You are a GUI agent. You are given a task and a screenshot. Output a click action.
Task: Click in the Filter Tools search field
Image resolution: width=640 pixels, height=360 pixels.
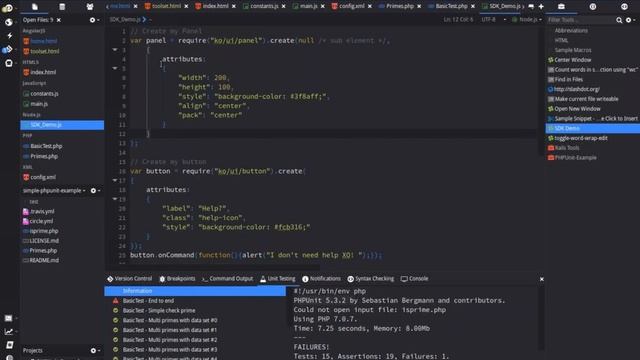coord(581,20)
